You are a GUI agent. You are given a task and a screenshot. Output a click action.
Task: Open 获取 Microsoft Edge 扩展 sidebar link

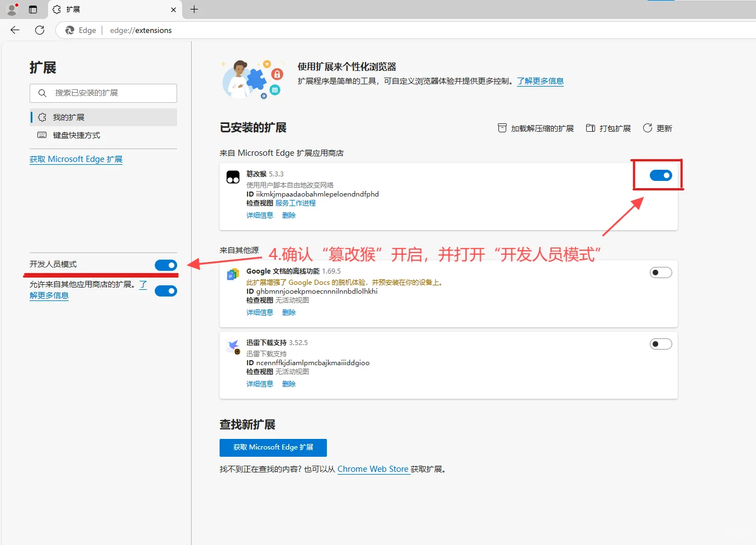click(x=76, y=159)
